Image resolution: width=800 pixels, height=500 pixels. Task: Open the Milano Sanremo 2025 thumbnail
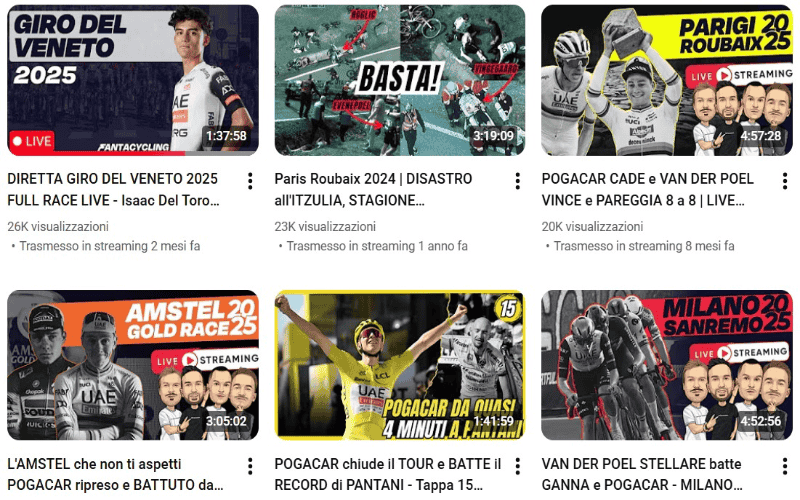pyautogui.click(x=667, y=365)
